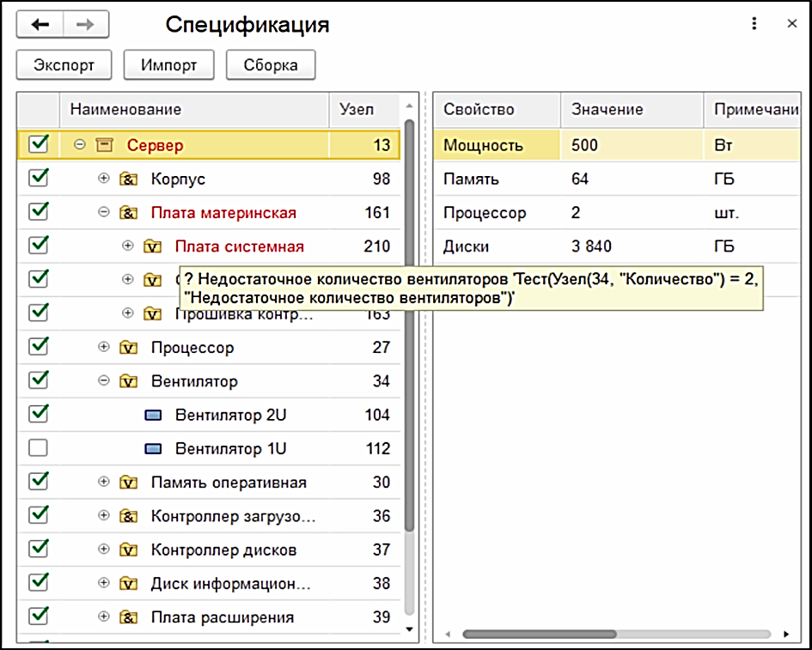
Task: Collapse the Плата материнская node
Action: 104,213
